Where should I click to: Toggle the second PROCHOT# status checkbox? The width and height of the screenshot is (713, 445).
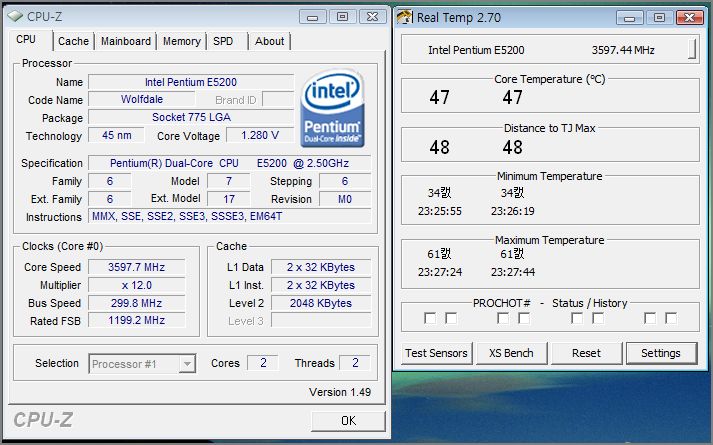point(451,318)
